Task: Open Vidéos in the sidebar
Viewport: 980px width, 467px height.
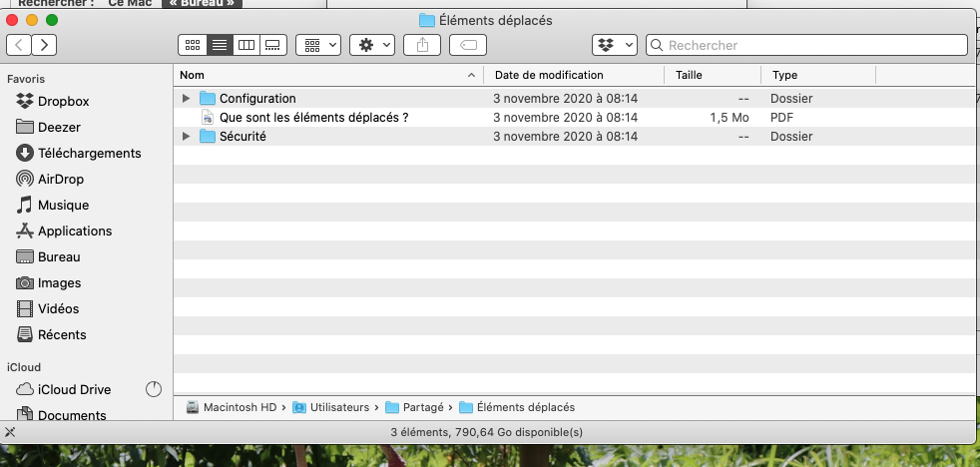Action: click(x=48, y=308)
